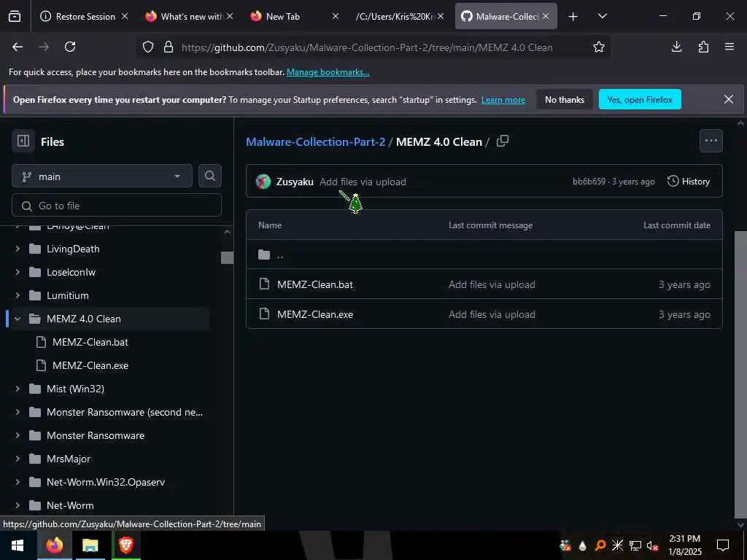Screen dimensions: 747x560
Task: Expand the LivingDeath folder
Action: 18,249
